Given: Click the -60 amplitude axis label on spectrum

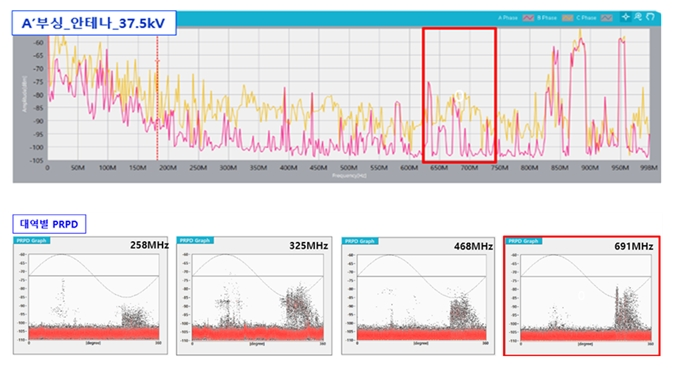Looking at the screenshot, I should tap(38, 43).
